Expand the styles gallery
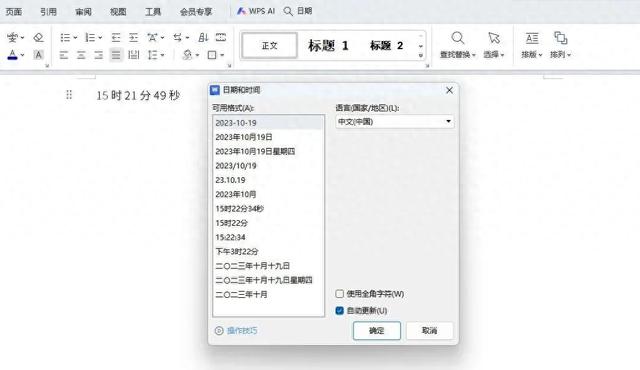 point(421,55)
